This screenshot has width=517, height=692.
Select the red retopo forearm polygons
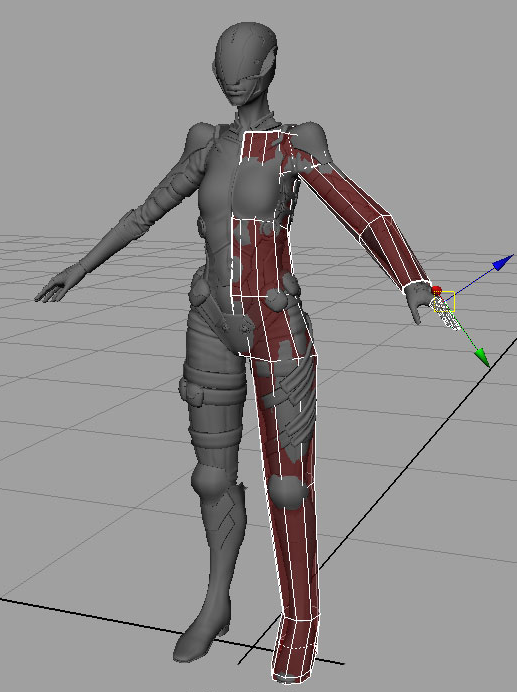[394, 250]
